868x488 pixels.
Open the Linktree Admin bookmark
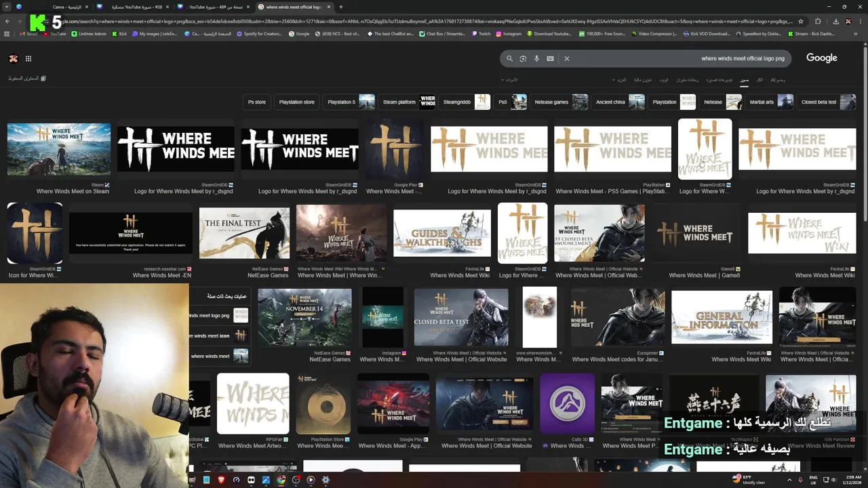tap(89, 33)
